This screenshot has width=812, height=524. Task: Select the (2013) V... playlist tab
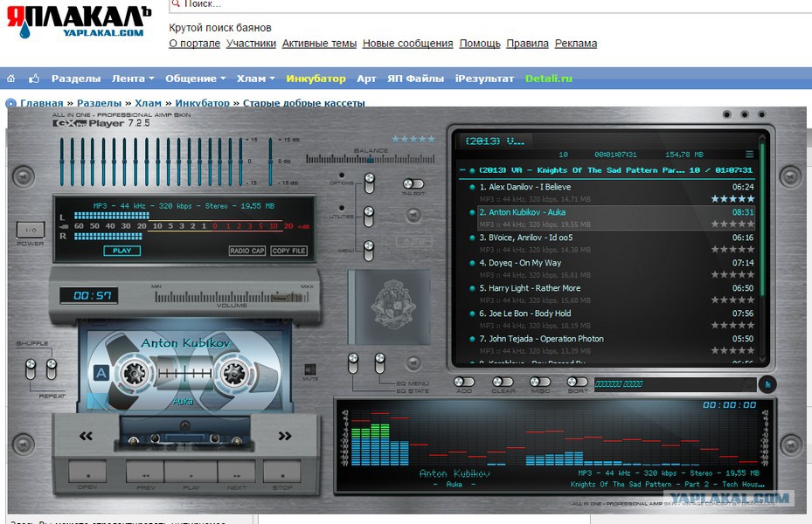(495, 141)
